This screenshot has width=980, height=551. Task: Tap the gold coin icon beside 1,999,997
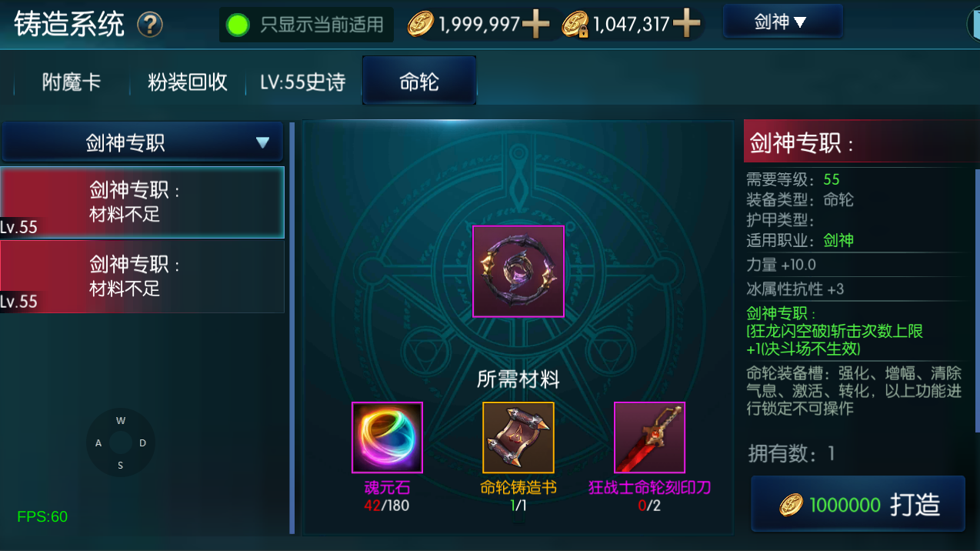tap(421, 25)
